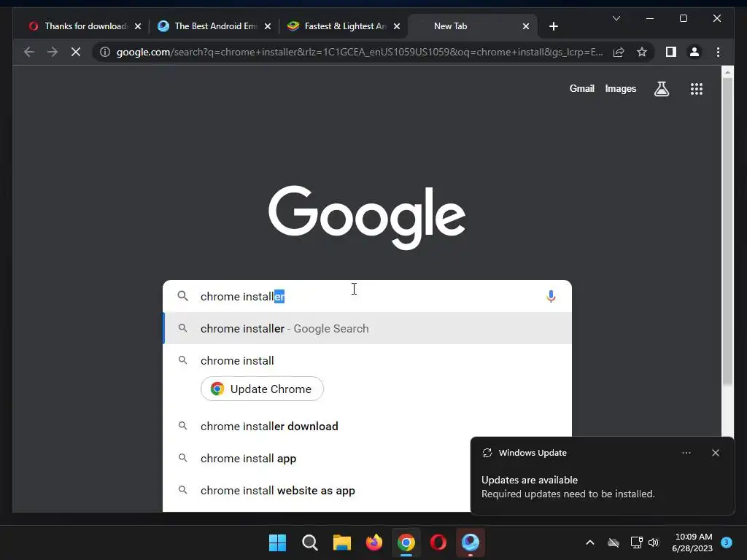
Task: Open the Chrome profile menu
Action: [694, 52]
